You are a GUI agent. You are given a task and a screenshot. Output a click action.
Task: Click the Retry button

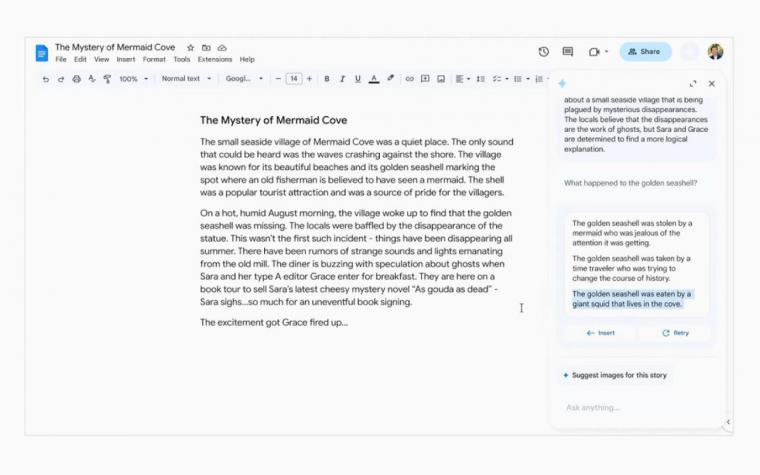(x=675, y=333)
